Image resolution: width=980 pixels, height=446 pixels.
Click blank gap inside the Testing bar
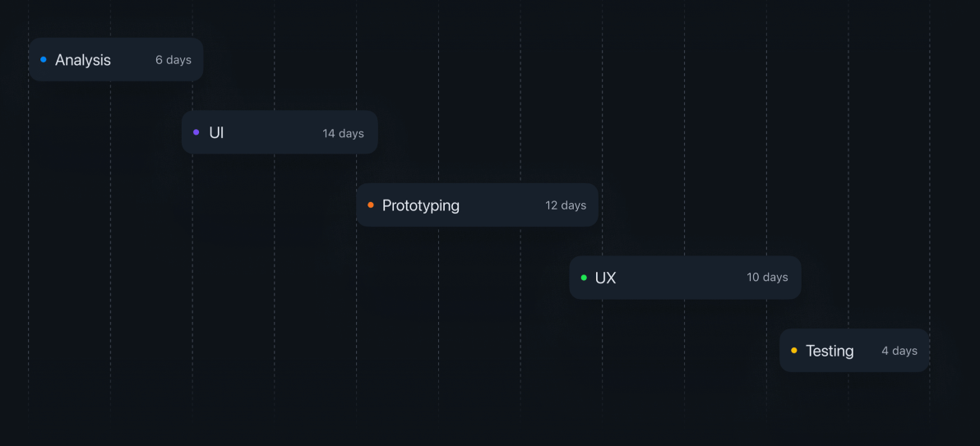[867, 351]
